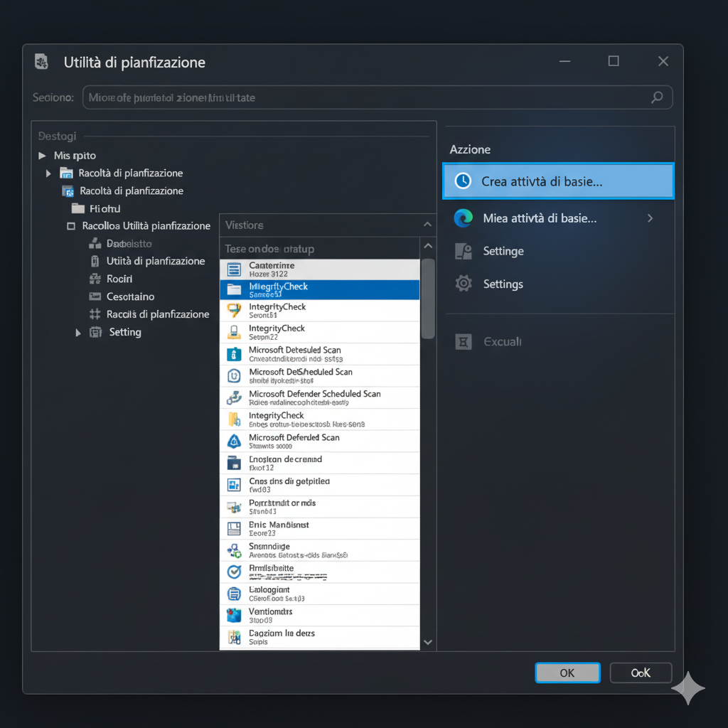Image resolution: width=728 pixels, height=728 pixels.
Task: Click the icon beside Microsoft Defender Scheduled Scan
Action: pos(234,398)
